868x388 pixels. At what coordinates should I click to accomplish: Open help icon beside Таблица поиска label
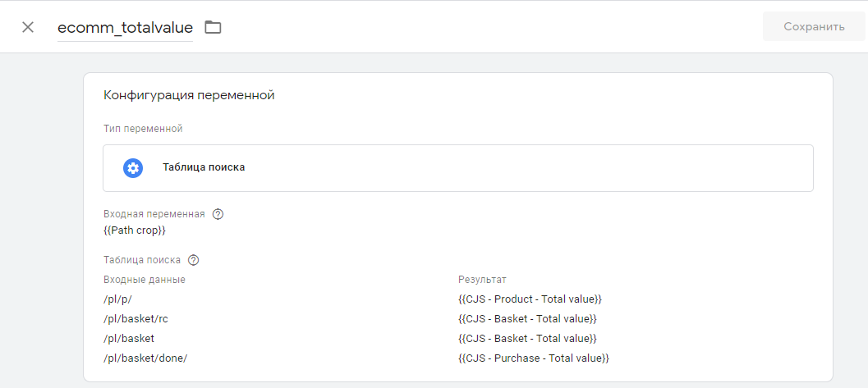193,260
